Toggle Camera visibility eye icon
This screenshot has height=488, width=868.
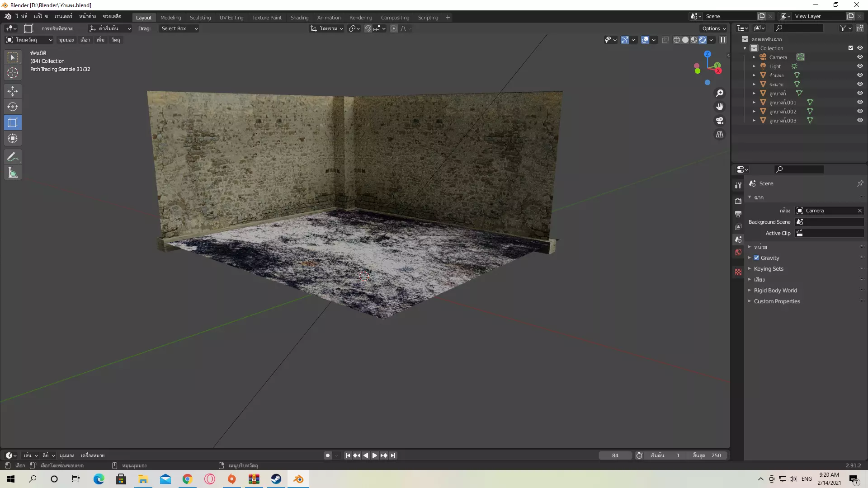coord(860,57)
